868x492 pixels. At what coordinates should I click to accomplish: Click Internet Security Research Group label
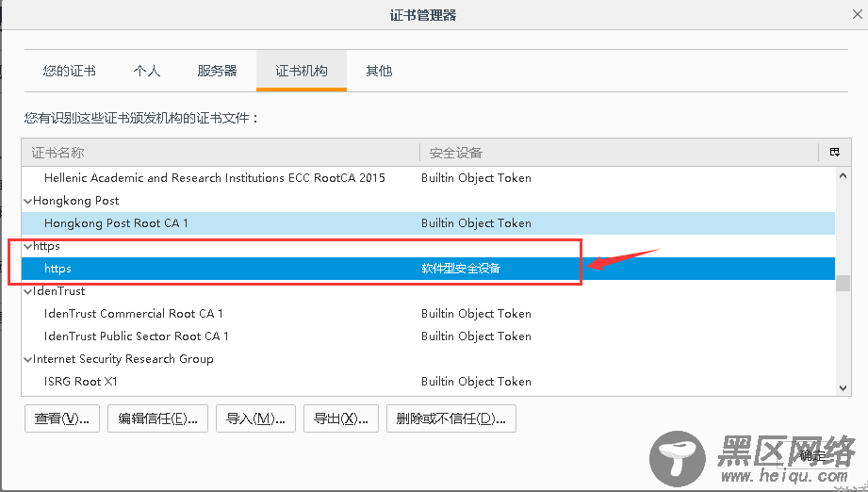[x=123, y=359]
